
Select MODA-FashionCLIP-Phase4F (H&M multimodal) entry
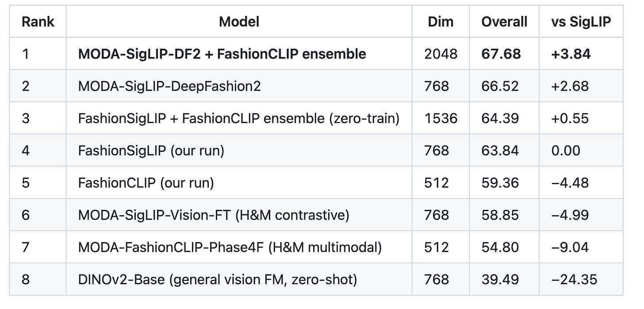[230, 247]
